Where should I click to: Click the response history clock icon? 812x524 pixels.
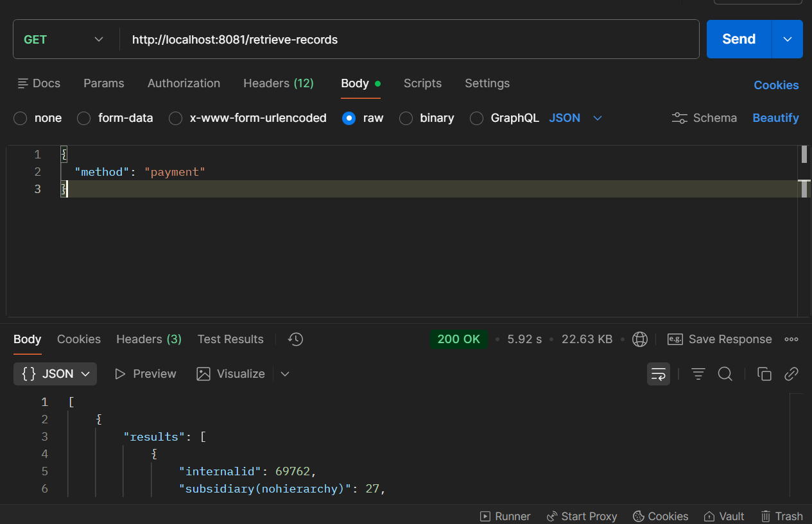tap(295, 339)
